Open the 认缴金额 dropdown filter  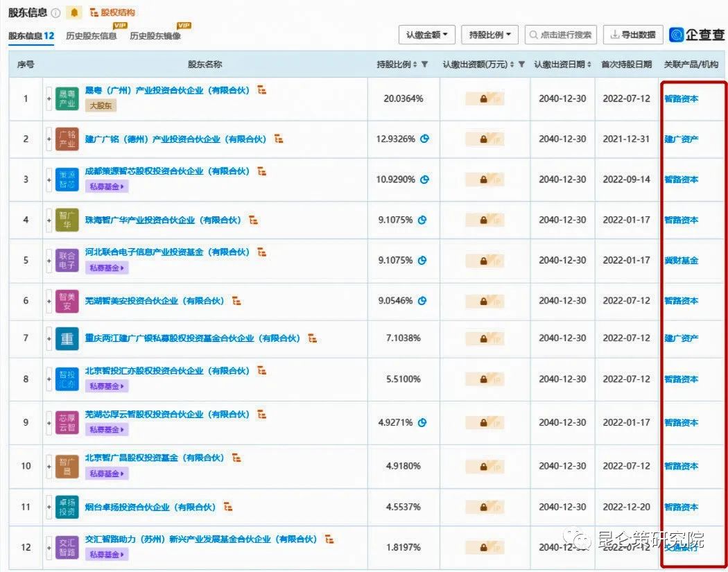click(426, 35)
